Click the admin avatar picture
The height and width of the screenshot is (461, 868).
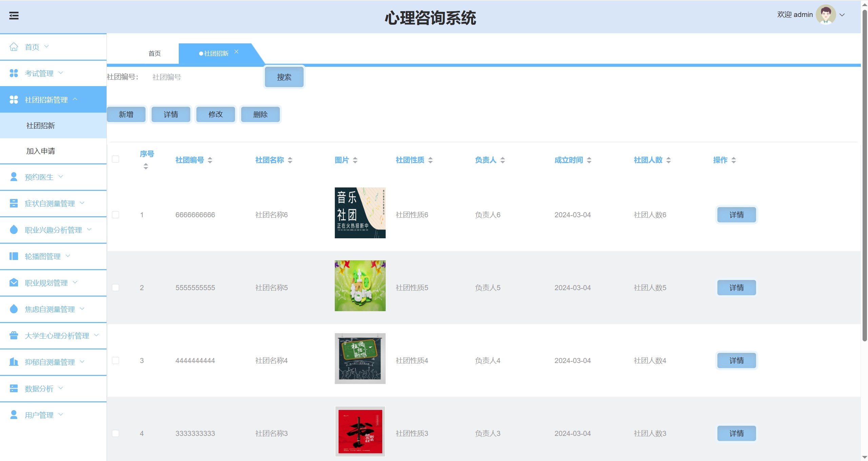826,15
